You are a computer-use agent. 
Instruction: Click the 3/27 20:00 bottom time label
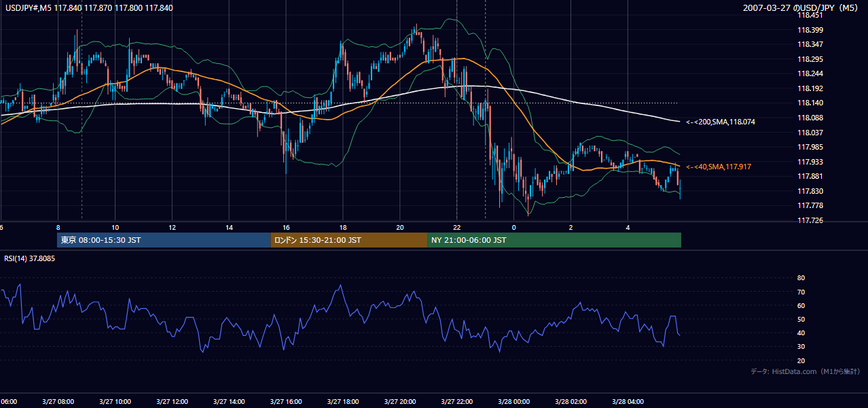400,402
